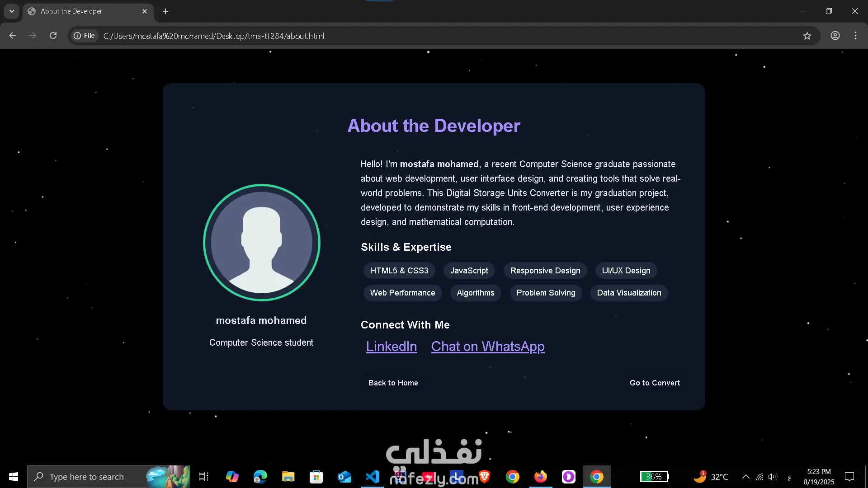Show hidden system tray icons

[745, 477]
